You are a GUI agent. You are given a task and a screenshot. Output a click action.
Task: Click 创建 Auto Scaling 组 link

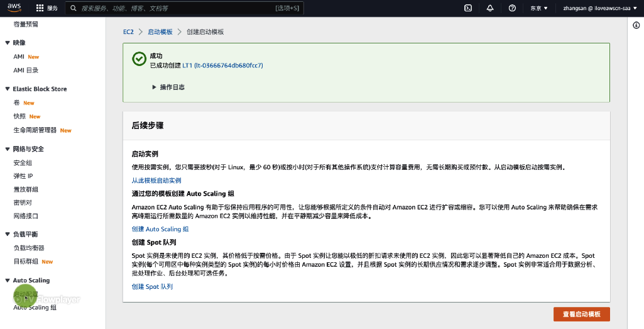point(160,229)
